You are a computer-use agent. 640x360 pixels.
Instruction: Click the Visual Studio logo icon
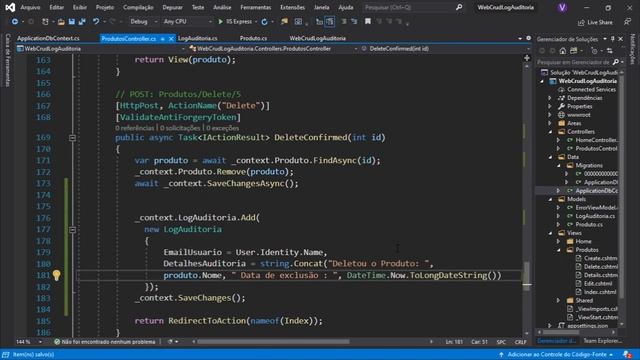click(10, 7)
